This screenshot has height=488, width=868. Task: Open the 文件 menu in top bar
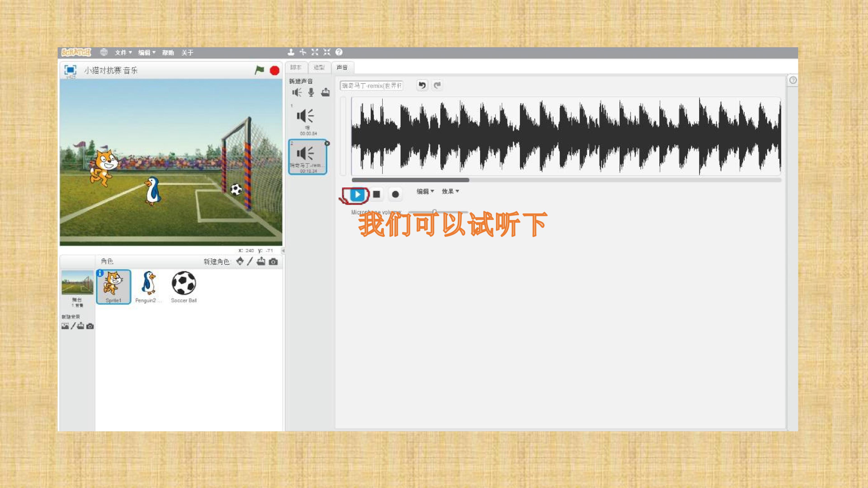point(123,53)
